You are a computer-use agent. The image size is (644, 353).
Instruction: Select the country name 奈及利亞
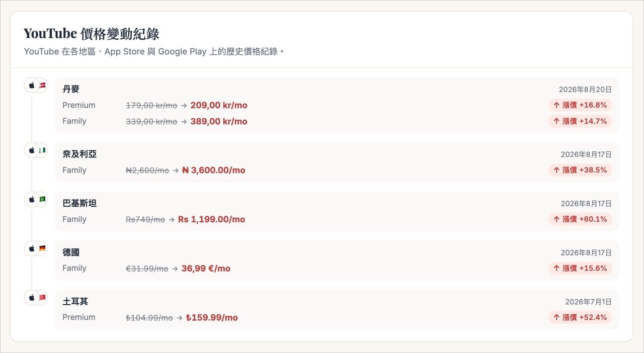click(79, 154)
